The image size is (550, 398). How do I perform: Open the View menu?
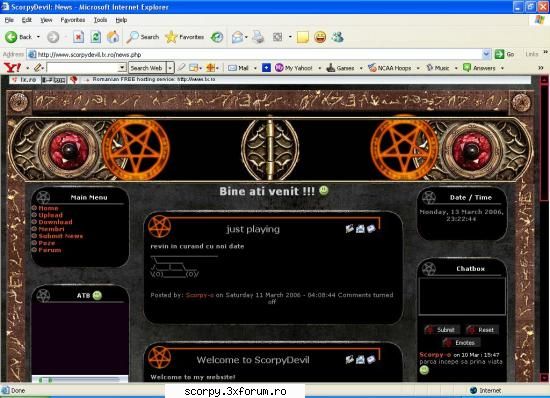pyautogui.click(x=46, y=20)
